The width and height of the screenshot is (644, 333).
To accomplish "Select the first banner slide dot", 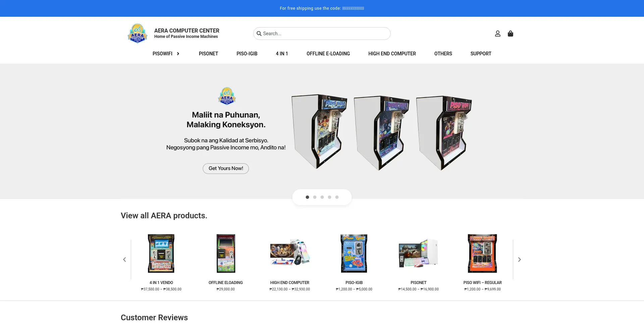I will (x=307, y=197).
